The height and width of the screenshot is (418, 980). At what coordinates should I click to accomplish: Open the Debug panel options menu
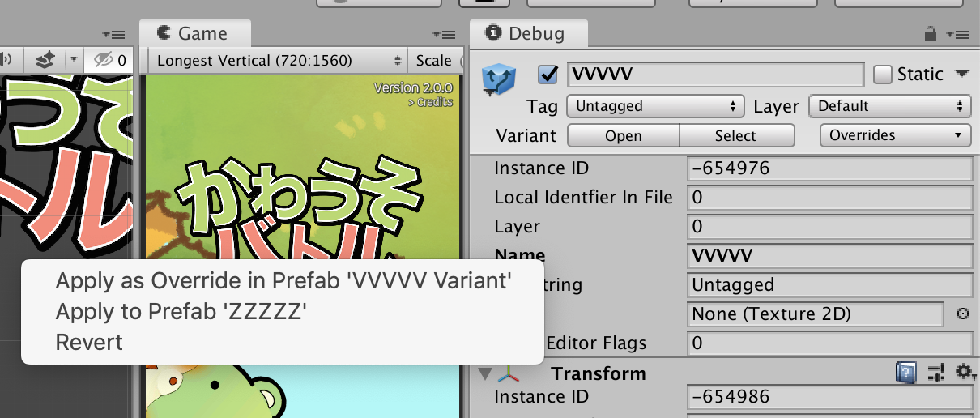[957, 35]
